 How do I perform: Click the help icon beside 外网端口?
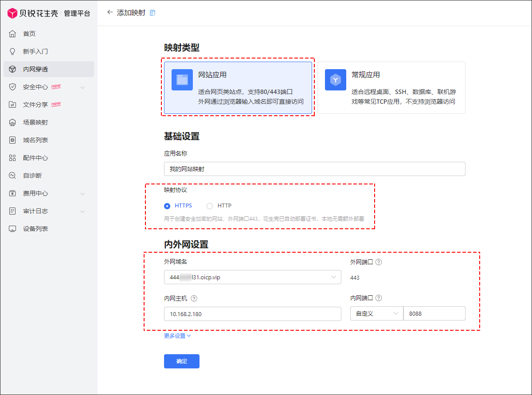379,262
